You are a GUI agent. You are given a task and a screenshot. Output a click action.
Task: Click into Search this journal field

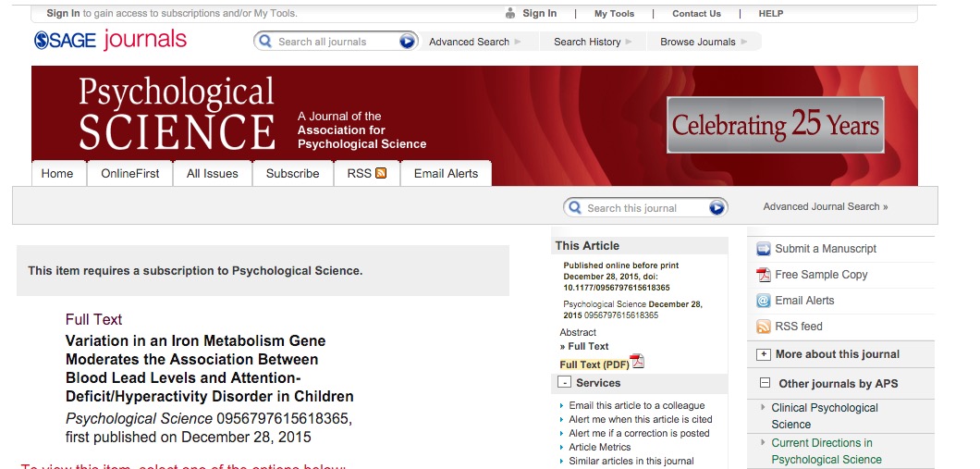[646, 208]
